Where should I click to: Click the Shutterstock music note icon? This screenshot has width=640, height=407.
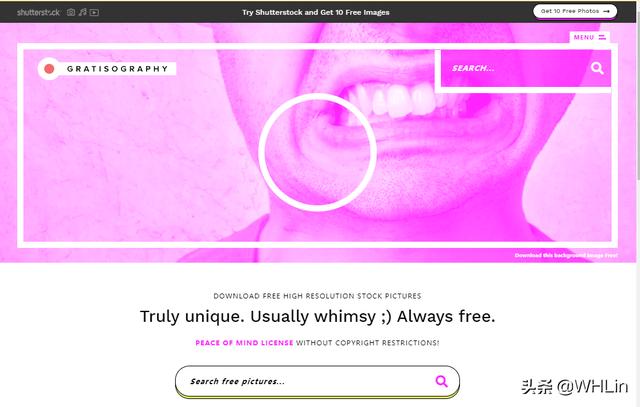(x=82, y=12)
